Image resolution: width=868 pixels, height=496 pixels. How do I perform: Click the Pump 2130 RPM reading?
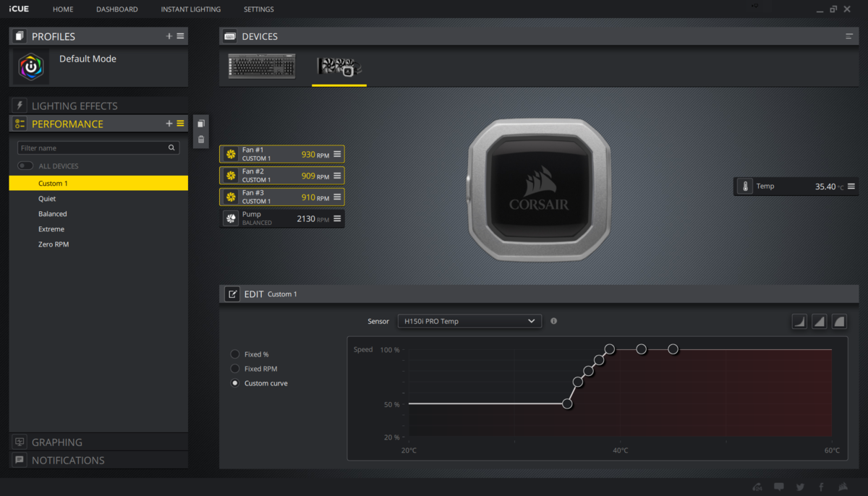click(313, 218)
